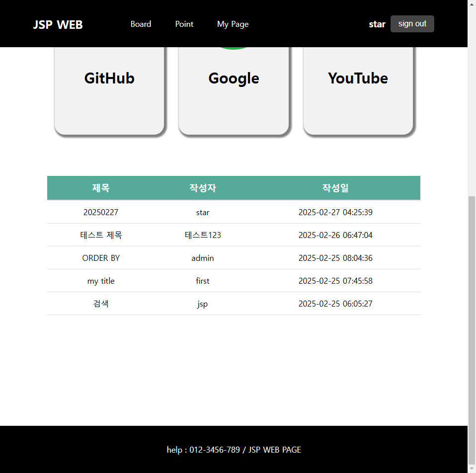Select author admin in the table
The image size is (476, 473).
(x=203, y=258)
